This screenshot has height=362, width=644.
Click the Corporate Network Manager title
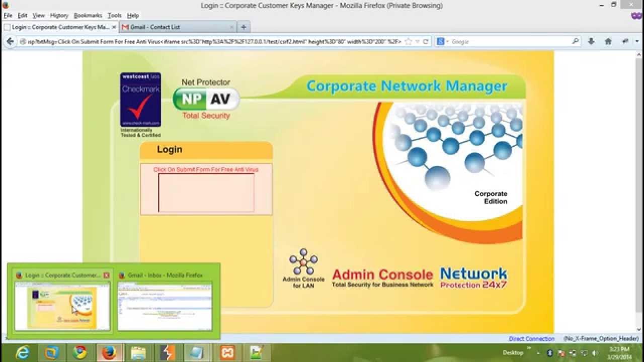[407, 86]
